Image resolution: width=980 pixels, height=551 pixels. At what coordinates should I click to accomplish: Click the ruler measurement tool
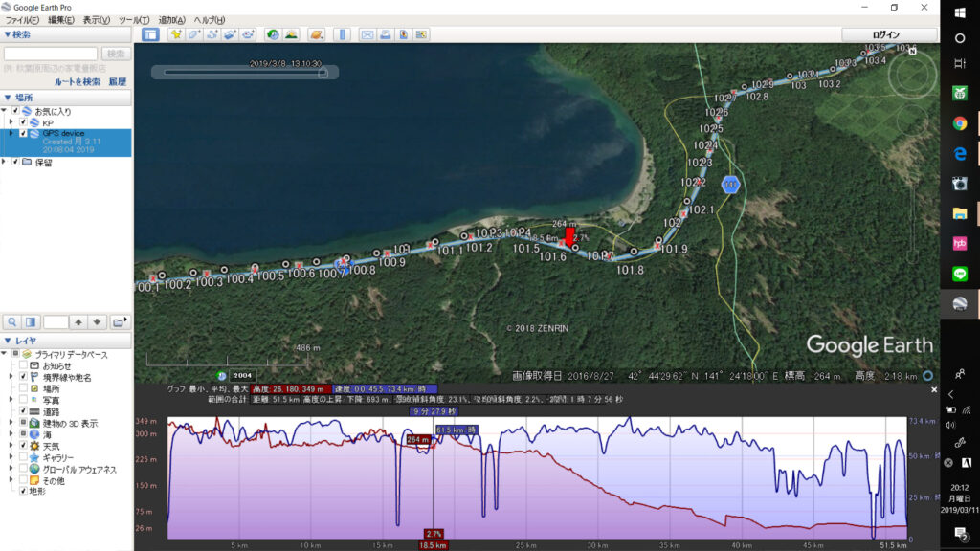pos(342,34)
